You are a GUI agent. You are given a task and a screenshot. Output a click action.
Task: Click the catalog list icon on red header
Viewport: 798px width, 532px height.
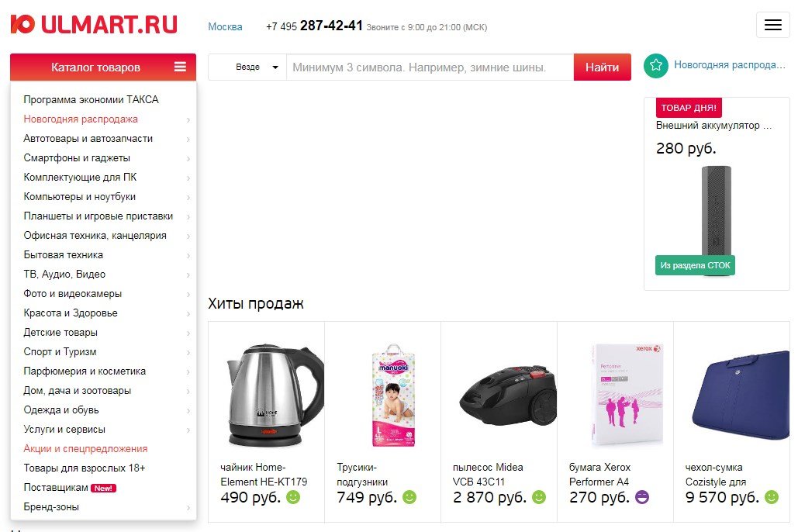pos(180,67)
